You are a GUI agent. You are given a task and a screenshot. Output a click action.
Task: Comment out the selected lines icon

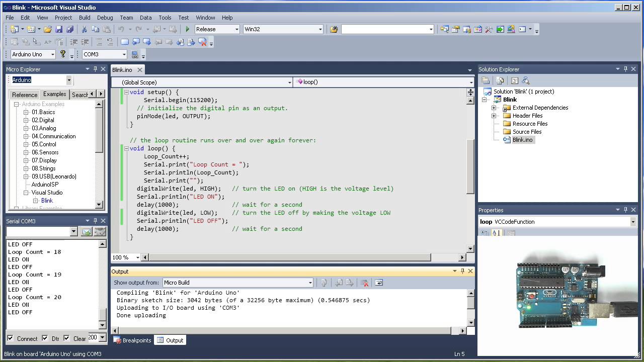click(x=99, y=42)
